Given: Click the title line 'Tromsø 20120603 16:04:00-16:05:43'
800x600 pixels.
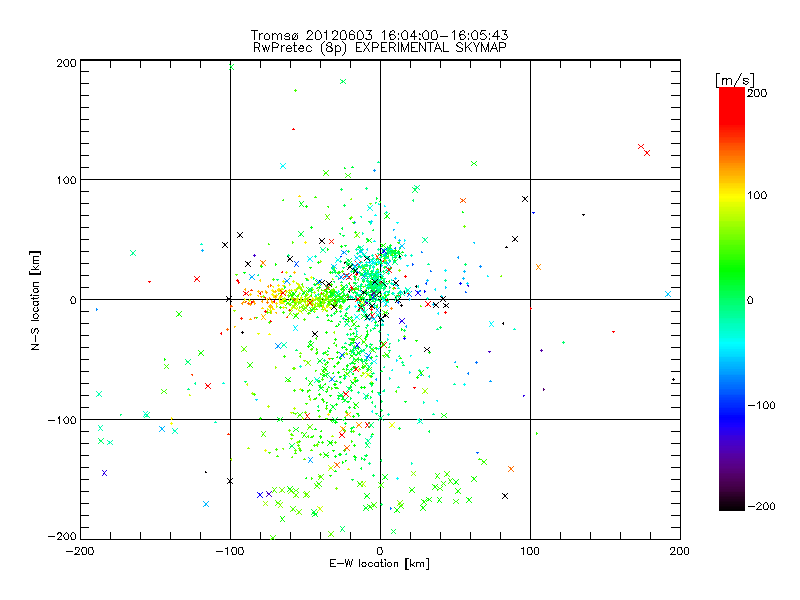Looking at the screenshot, I should tap(379, 35).
